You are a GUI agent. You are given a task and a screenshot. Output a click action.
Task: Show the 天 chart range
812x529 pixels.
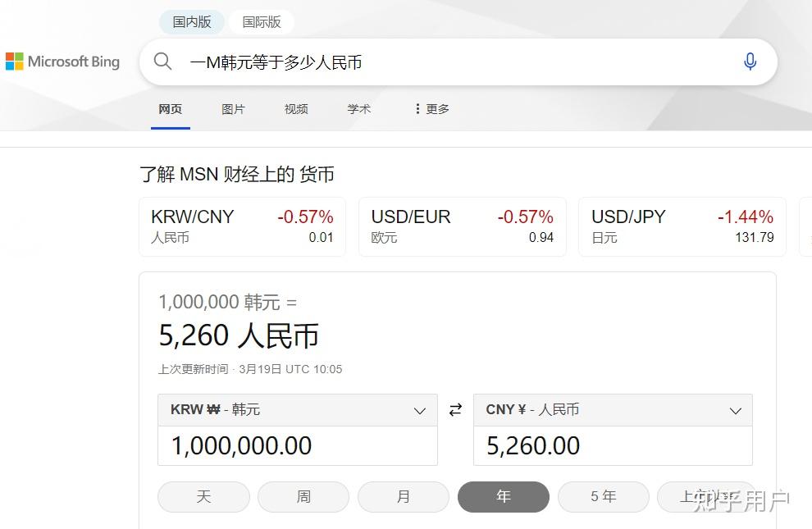(203, 497)
